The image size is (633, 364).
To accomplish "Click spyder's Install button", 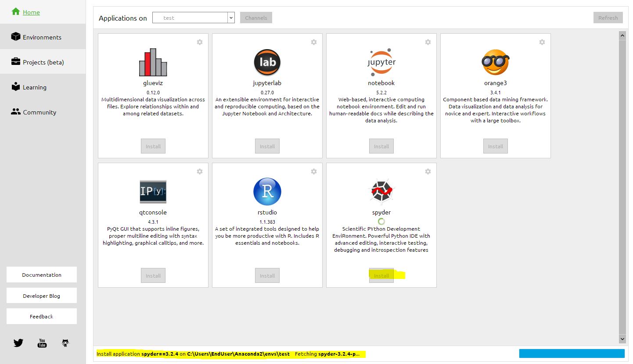I will pyautogui.click(x=381, y=275).
